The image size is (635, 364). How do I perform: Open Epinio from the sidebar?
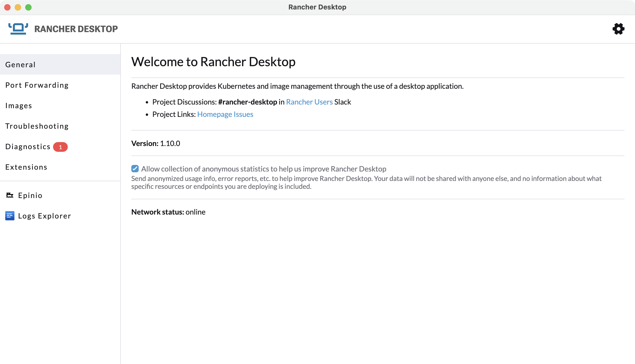pyautogui.click(x=30, y=195)
